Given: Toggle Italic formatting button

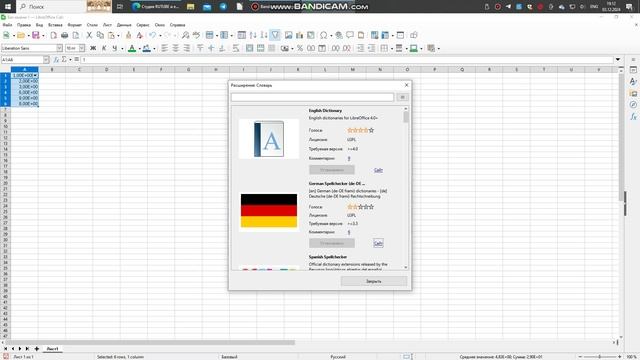Looking at the screenshot, I should tap(104, 48).
